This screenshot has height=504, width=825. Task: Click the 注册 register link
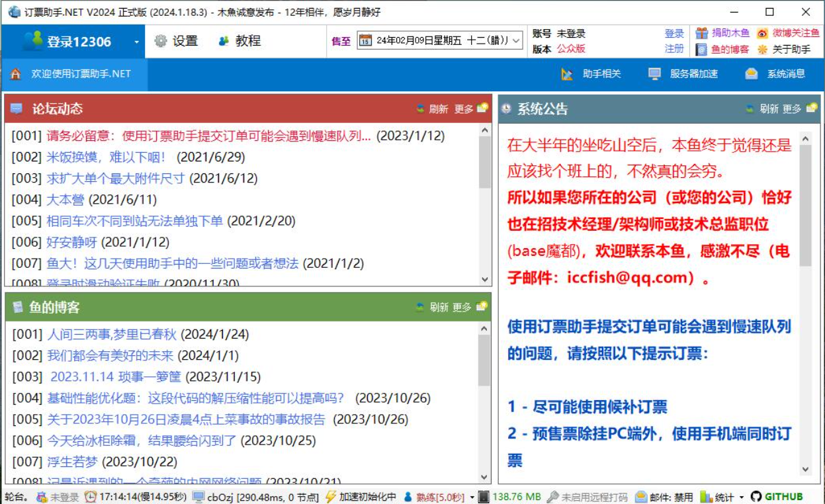click(x=674, y=49)
